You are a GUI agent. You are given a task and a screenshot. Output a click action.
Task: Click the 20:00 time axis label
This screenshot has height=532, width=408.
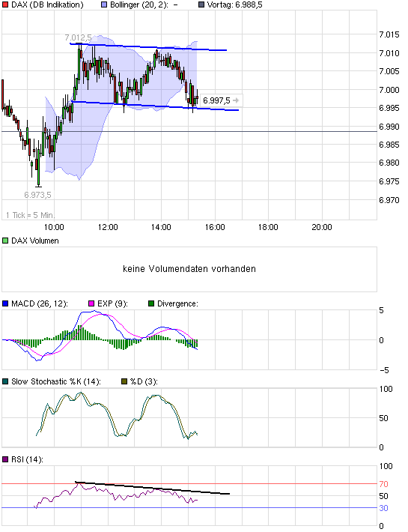(322, 227)
